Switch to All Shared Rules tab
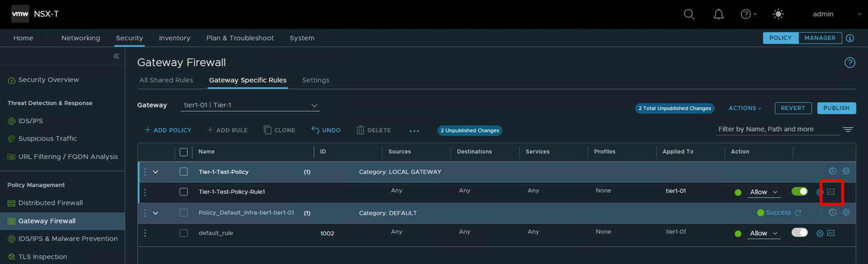The image size is (868, 264). [x=166, y=80]
